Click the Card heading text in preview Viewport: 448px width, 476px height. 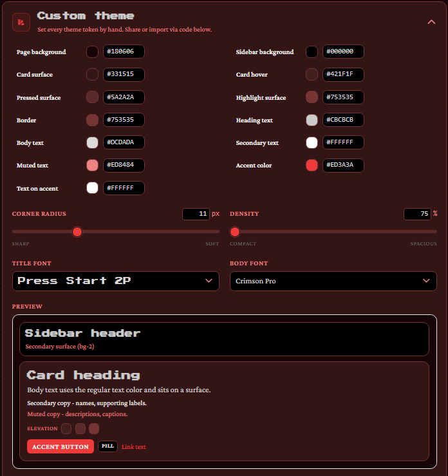point(84,376)
